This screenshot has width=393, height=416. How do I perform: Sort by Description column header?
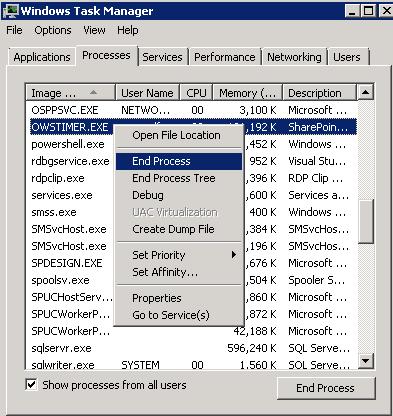(319, 93)
